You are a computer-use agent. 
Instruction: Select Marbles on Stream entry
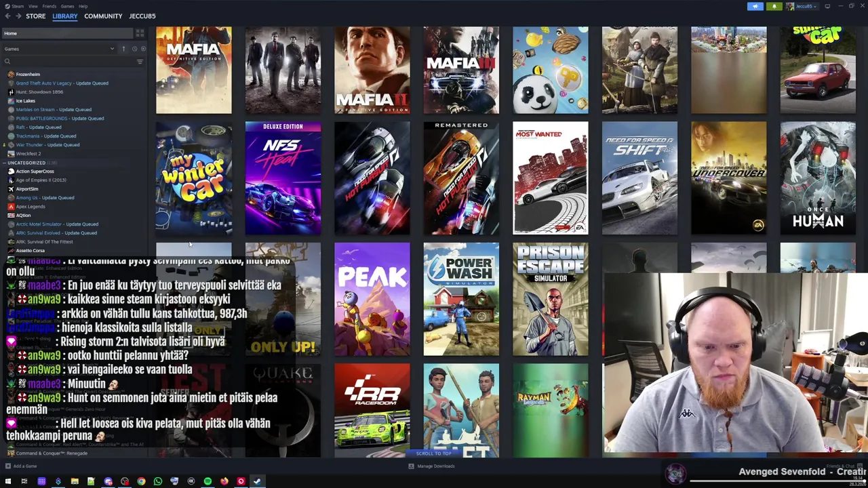tap(54, 110)
